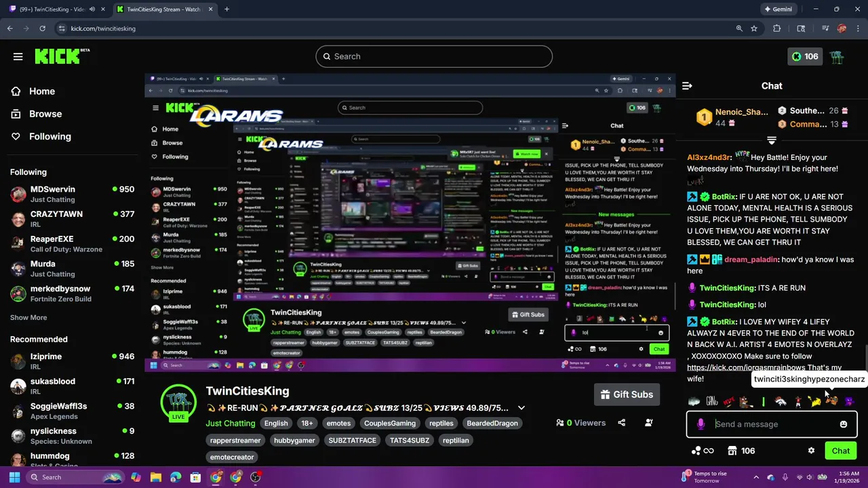The image size is (868, 488).
Task: Reload the page
Action: click(42, 28)
